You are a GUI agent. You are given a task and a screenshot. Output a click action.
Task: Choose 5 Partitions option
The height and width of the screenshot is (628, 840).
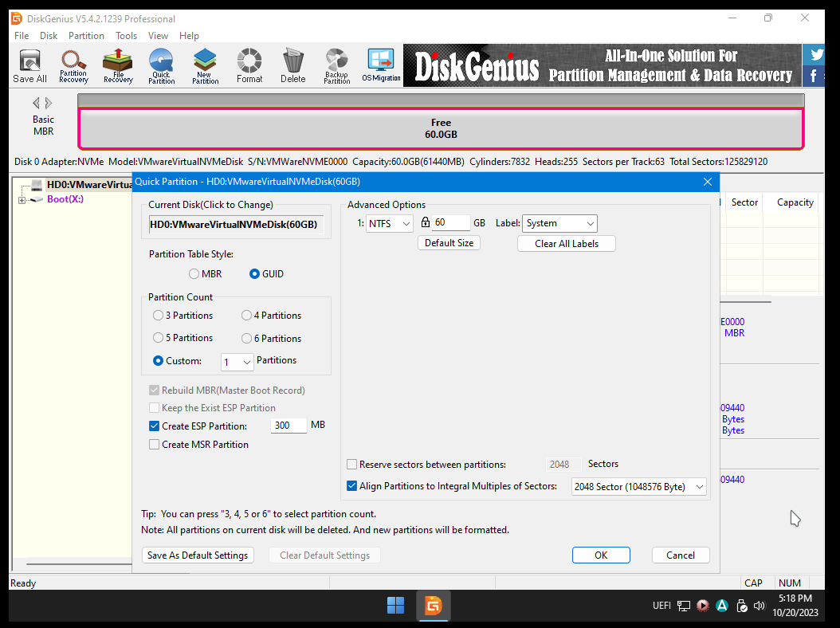click(158, 338)
